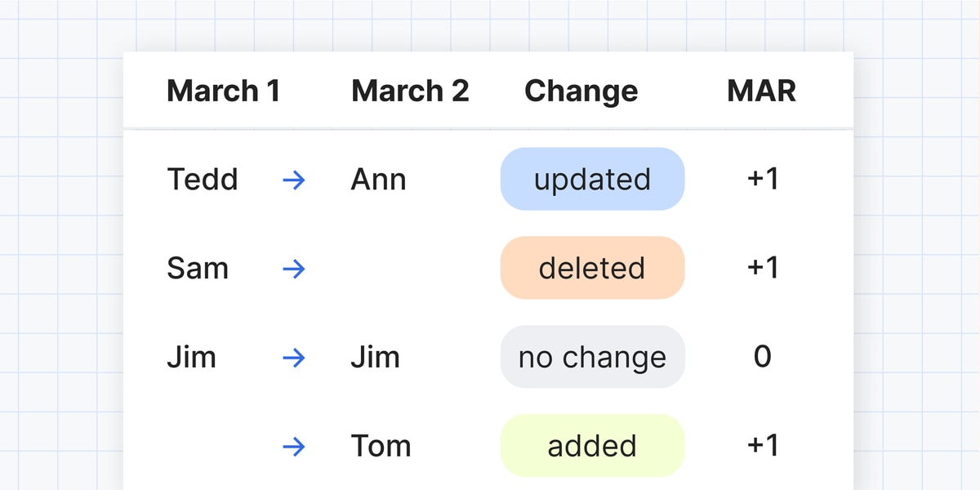The width and height of the screenshot is (980, 490).
Task: Select the Sam cell
Action: pyautogui.click(x=198, y=268)
